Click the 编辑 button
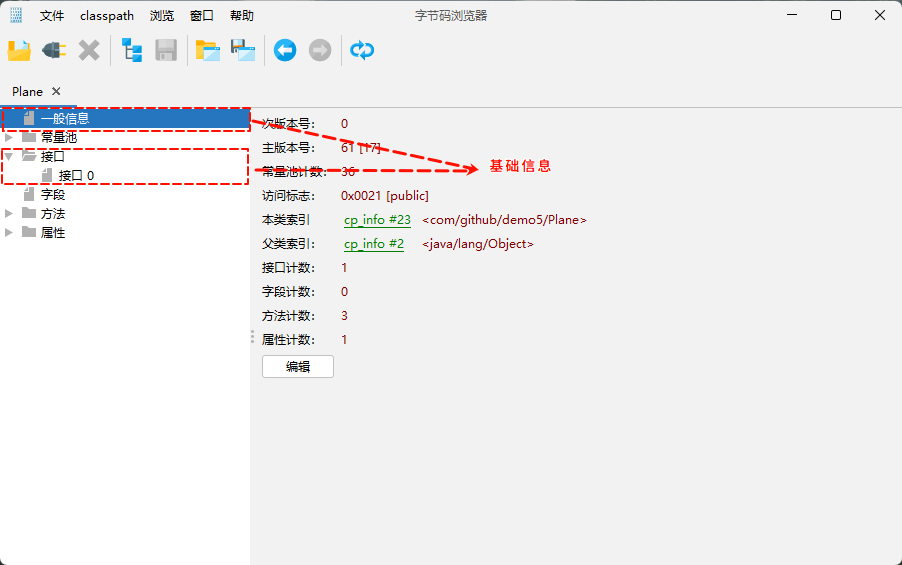 coord(297,367)
